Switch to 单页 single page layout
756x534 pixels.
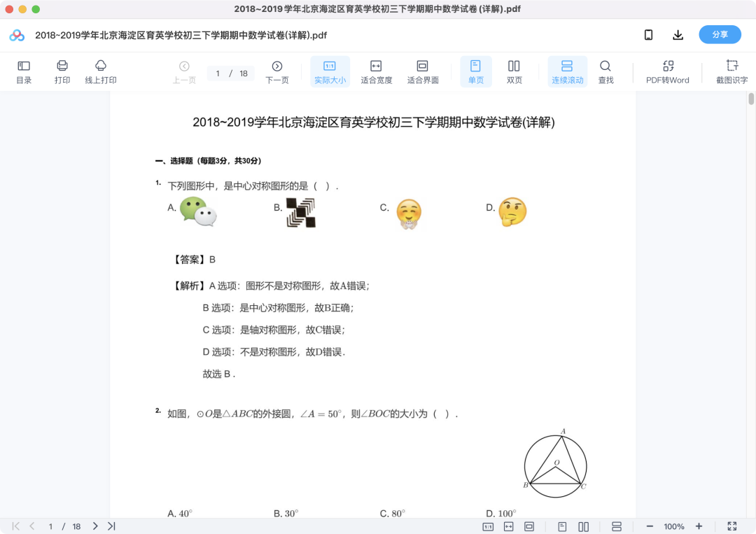tap(476, 72)
